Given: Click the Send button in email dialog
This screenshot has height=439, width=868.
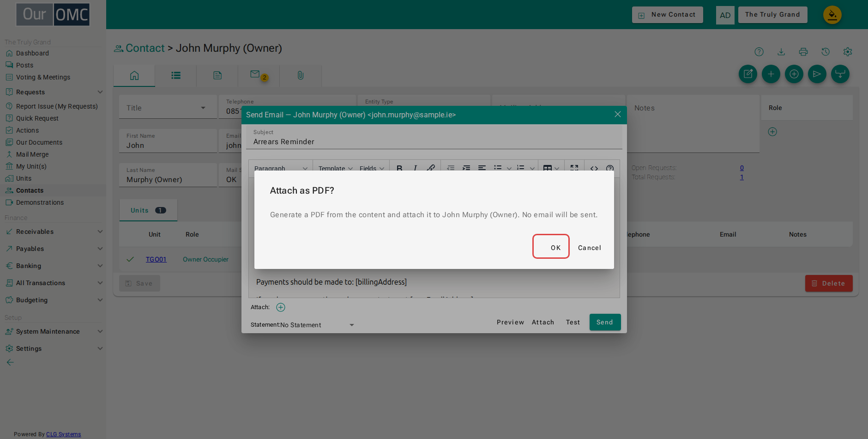Looking at the screenshot, I should click(x=605, y=322).
